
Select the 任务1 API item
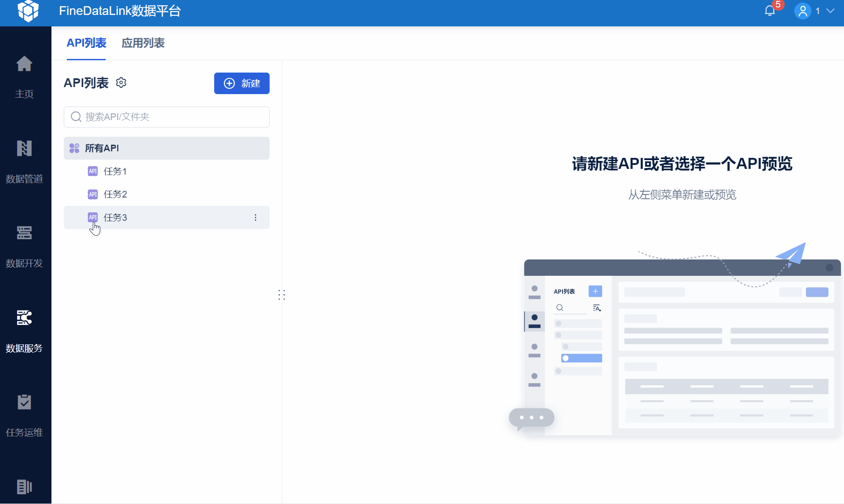tap(167, 172)
